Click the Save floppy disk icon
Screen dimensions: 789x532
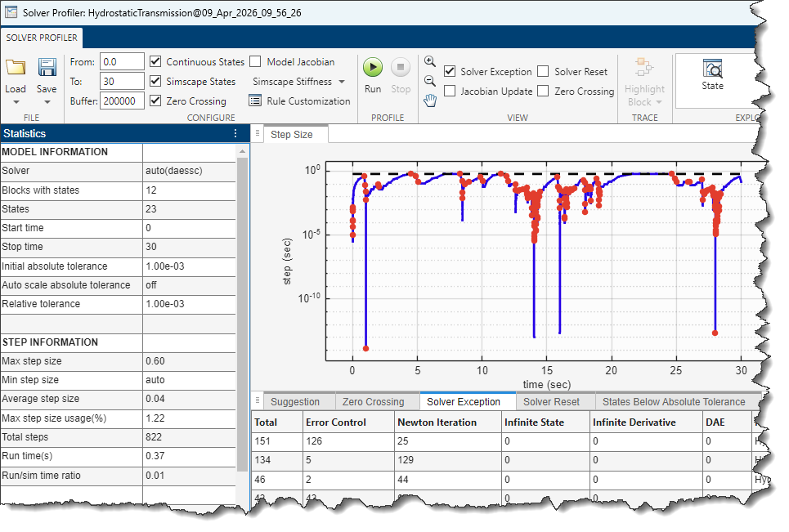click(47, 67)
